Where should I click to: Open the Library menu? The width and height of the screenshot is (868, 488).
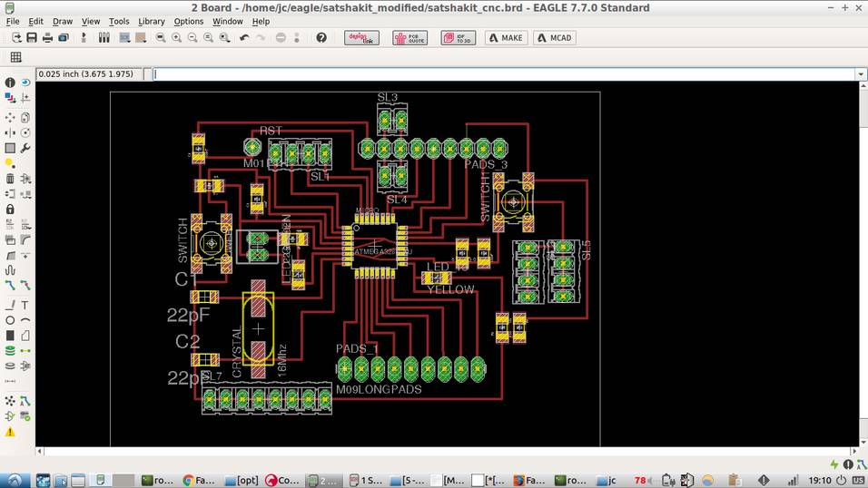151,21
